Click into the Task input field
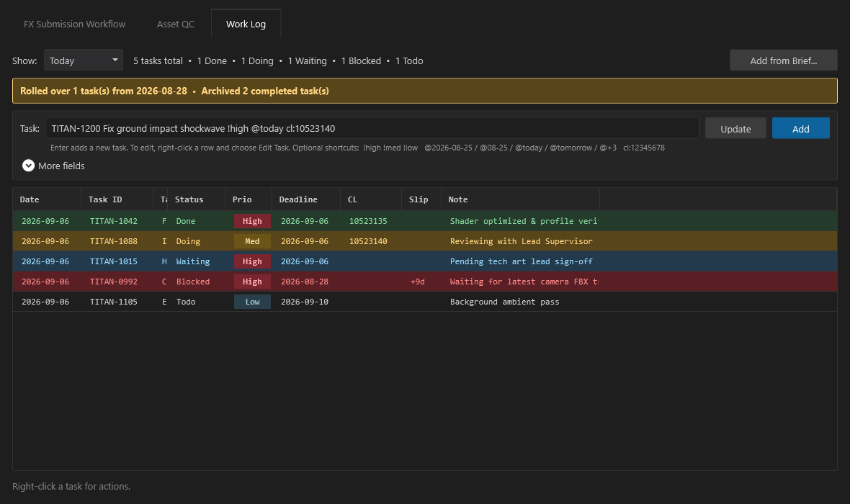 pos(372,128)
